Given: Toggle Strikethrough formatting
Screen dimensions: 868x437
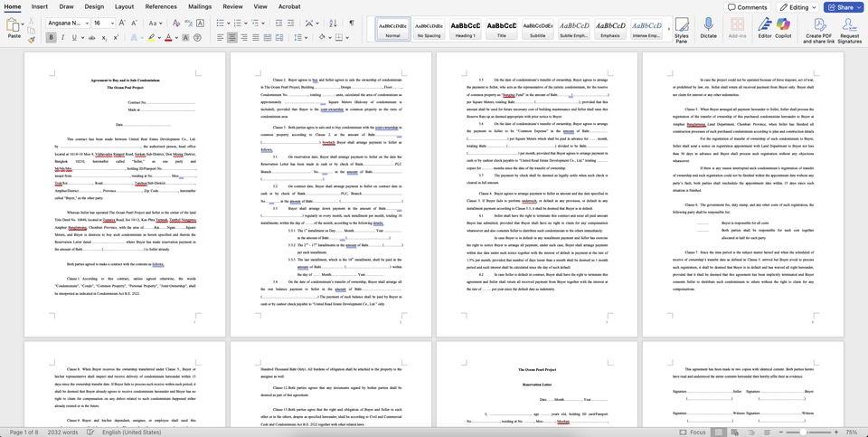Looking at the screenshot, I should click(90, 38).
